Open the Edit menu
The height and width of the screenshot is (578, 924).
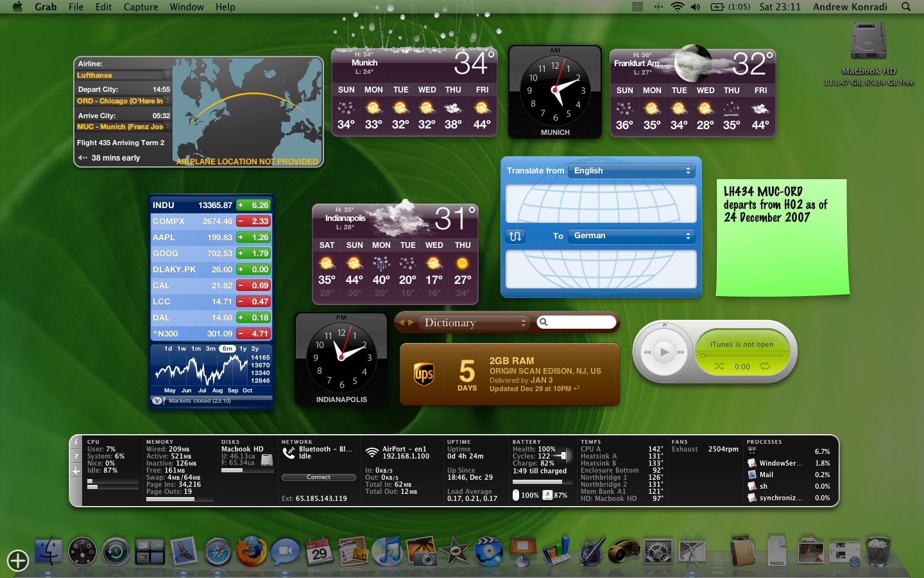103,6
